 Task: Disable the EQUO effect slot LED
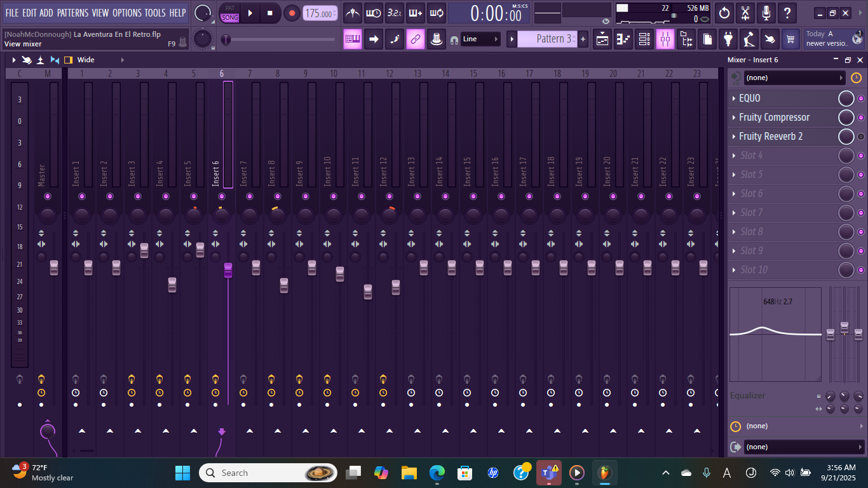[861, 98]
